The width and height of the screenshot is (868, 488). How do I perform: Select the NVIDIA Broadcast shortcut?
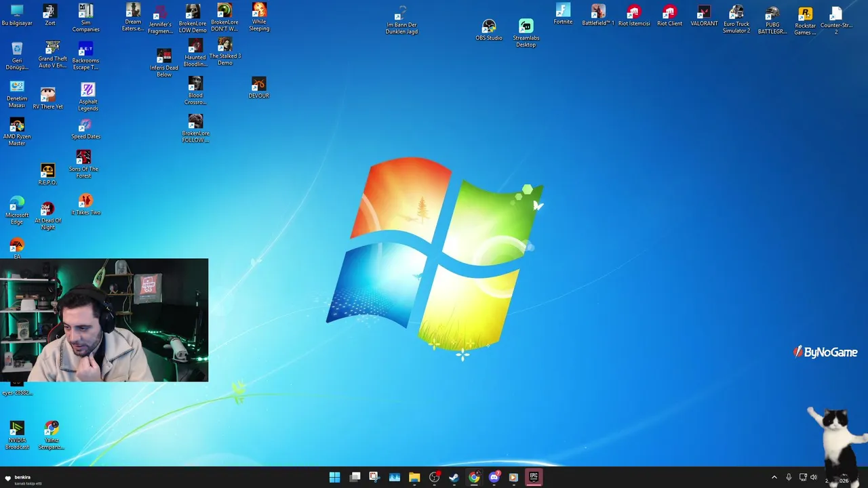(17, 435)
